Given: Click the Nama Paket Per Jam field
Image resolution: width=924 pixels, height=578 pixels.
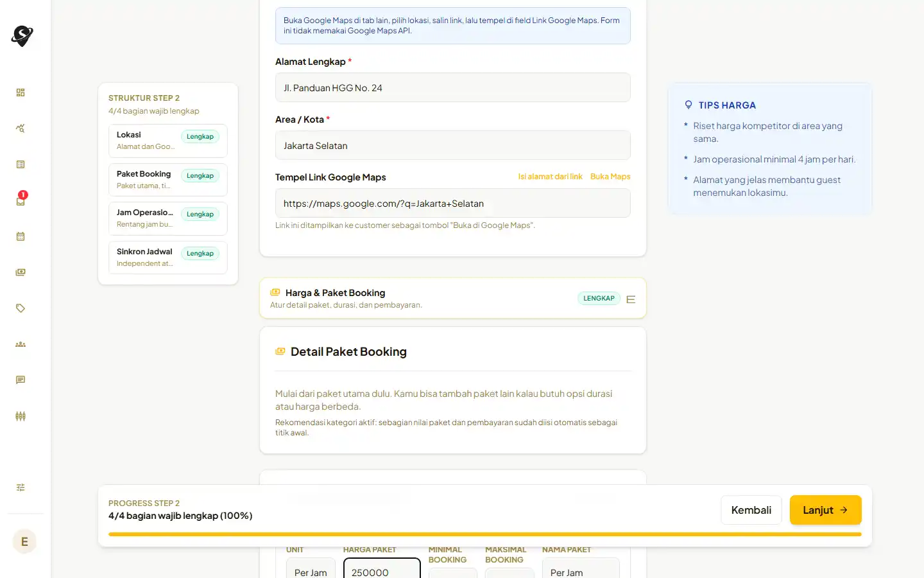Looking at the screenshot, I should 581,568.
